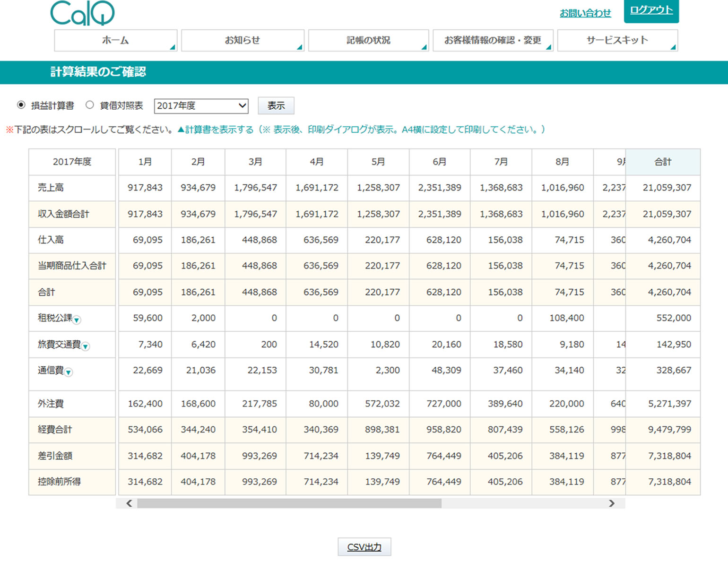The height and width of the screenshot is (570, 728).
Task: Click the CalQ logo
Action: [82, 13]
